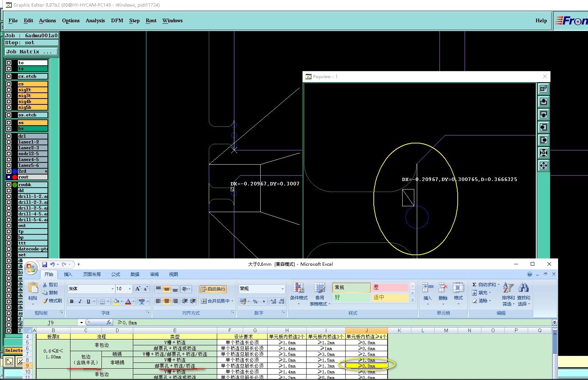Click the 自动换行 wrap text button
This screenshot has height=380, width=588.
[213, 289]
